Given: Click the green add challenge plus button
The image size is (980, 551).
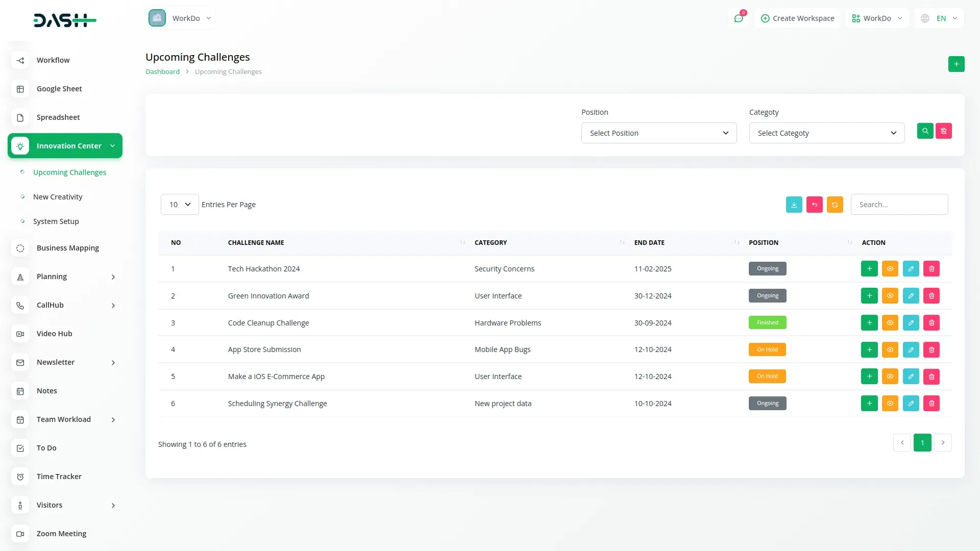Looking at the screenshot, I should [956, 64].
